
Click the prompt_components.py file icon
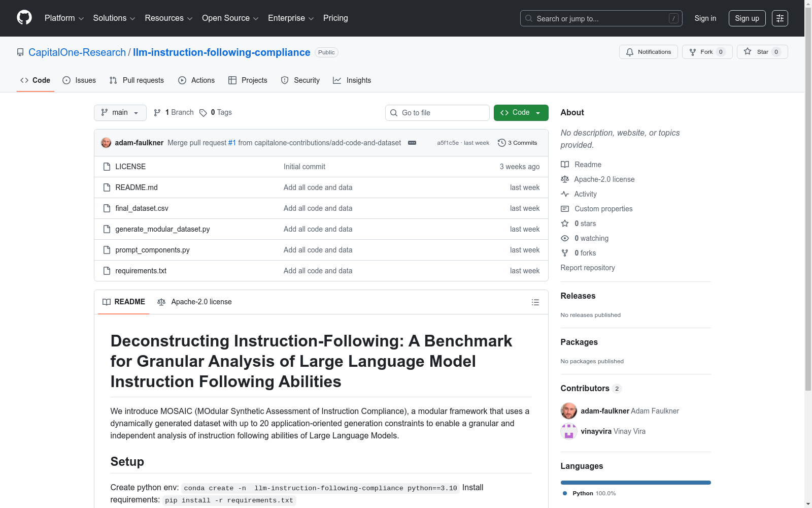pos(107,250)
